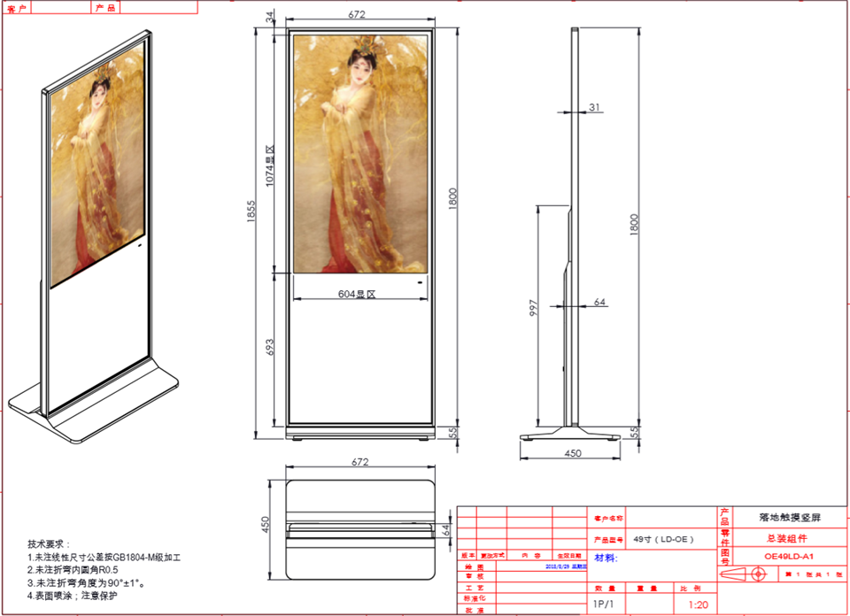Click the 450 base depth under side view
The height and width of the screenshot is (616, 850).
[573, 453]
